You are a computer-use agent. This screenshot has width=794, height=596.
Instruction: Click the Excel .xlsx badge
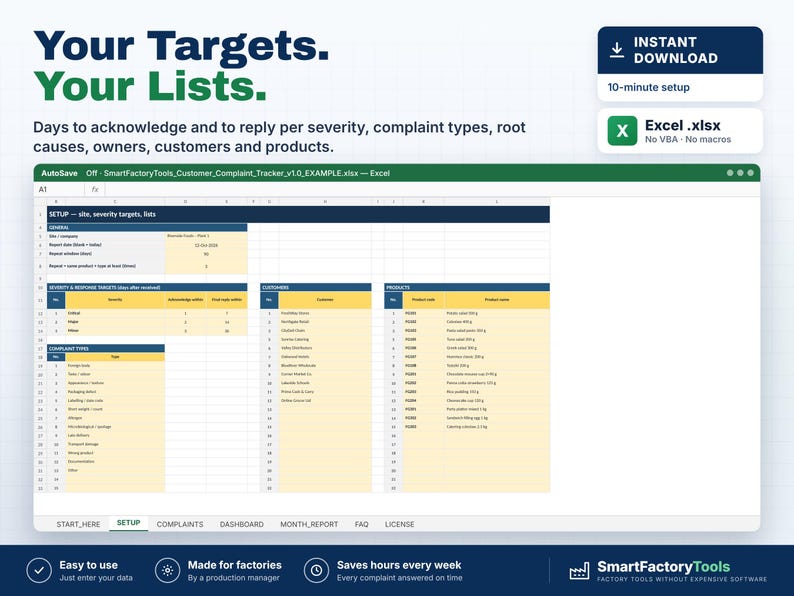[x=680, y=131]
